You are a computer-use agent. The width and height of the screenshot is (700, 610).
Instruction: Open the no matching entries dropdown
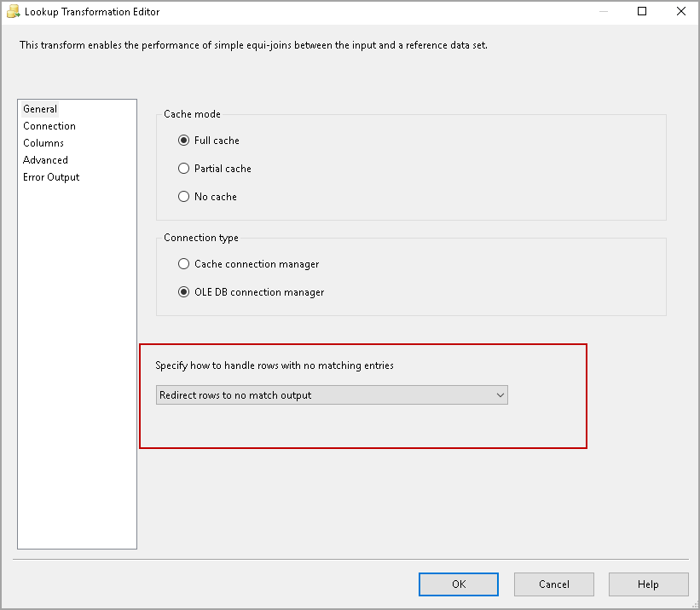point(332,395)
